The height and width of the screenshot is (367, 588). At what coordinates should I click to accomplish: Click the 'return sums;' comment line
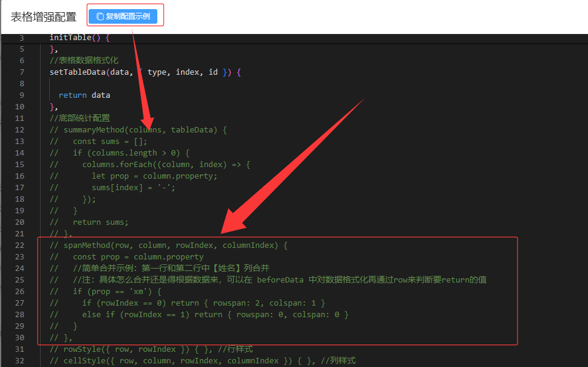[100, 222]
